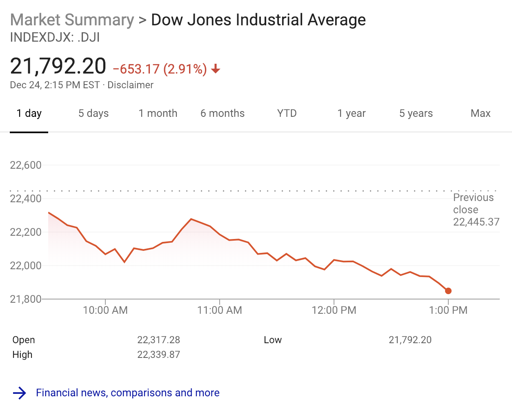Click the Open value 22,317.28

coord(158,340)
